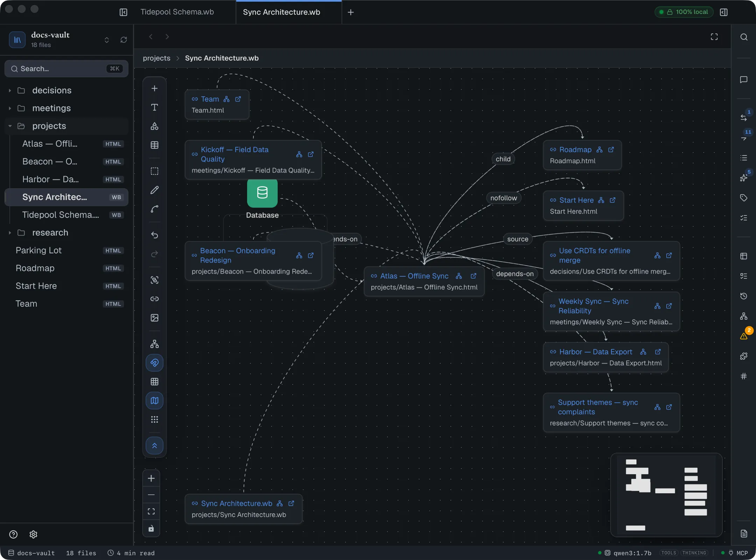The height and width of the screenshot is (560, 756).
Task: Click the 100% local status badge
Action: pos(684,12)
